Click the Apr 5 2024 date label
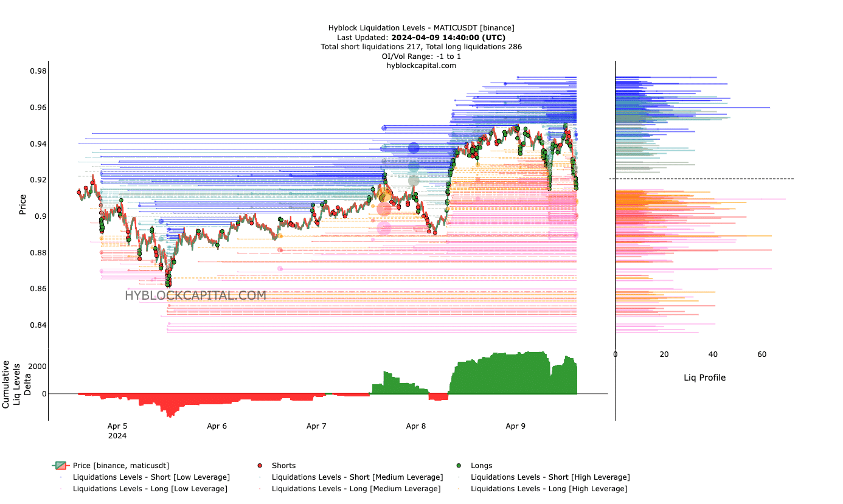The height and width of the screenshot is (504, 843). 117,430
